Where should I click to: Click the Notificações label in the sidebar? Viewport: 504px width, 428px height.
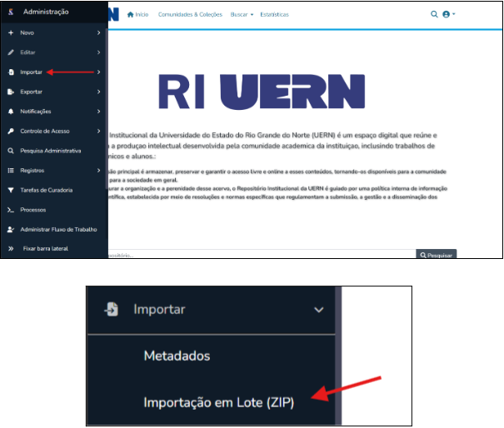coord(36,112)
